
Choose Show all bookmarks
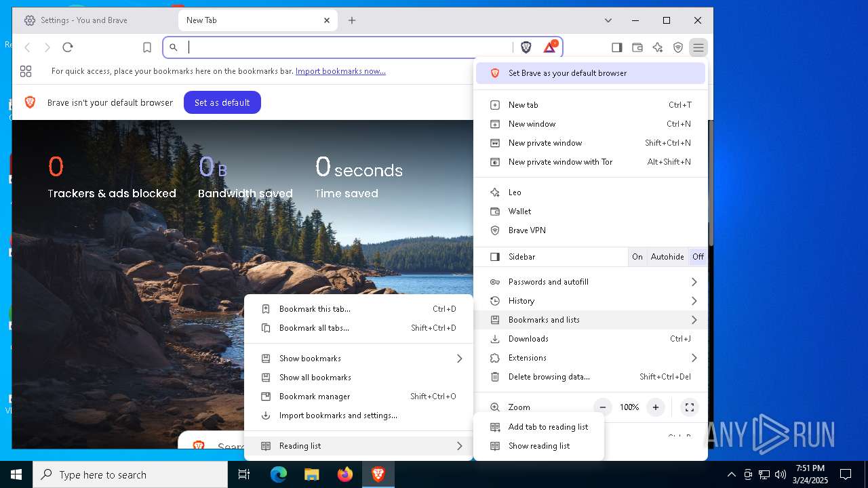tap(359, 378)
